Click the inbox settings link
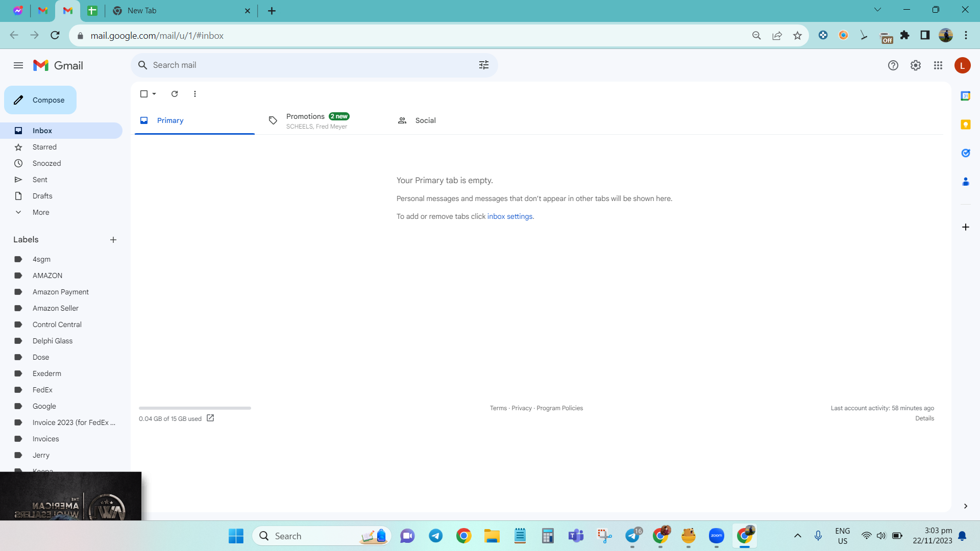The image size is (980, 551). pos(510,216)
